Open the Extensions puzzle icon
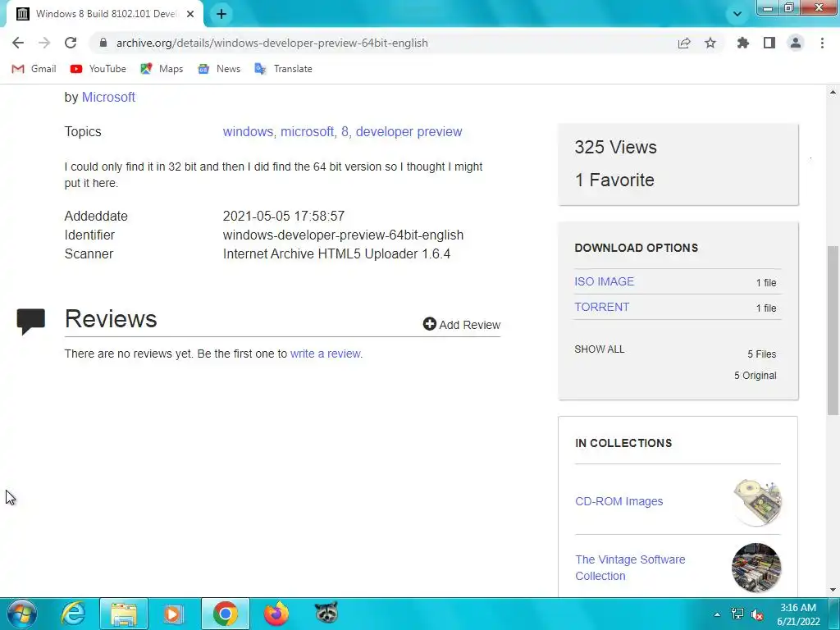The height and width of the screenshot is (630, 840). pyautogui.click(x=742, y=43)
